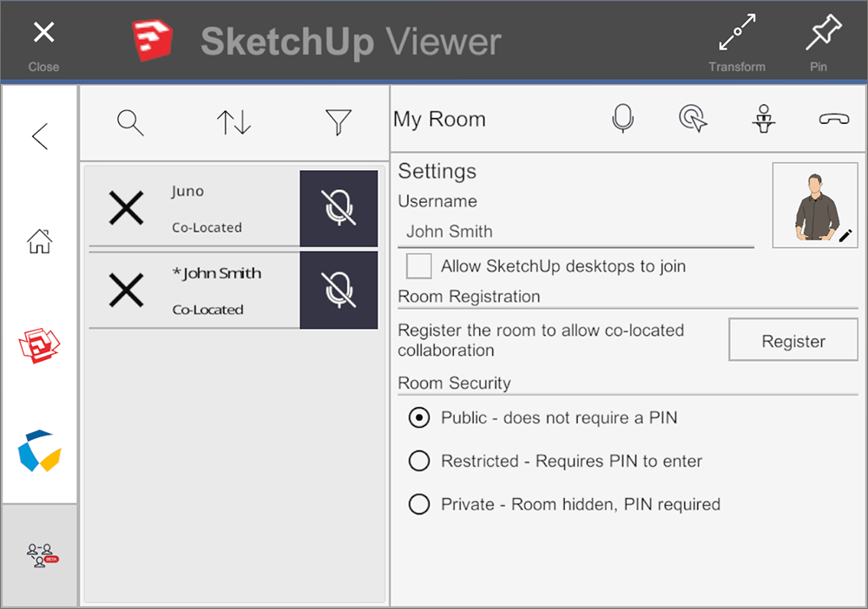Screen dimensions: 868x609
Task: Click the Juno participant name
Action: [x=187, y=192]
